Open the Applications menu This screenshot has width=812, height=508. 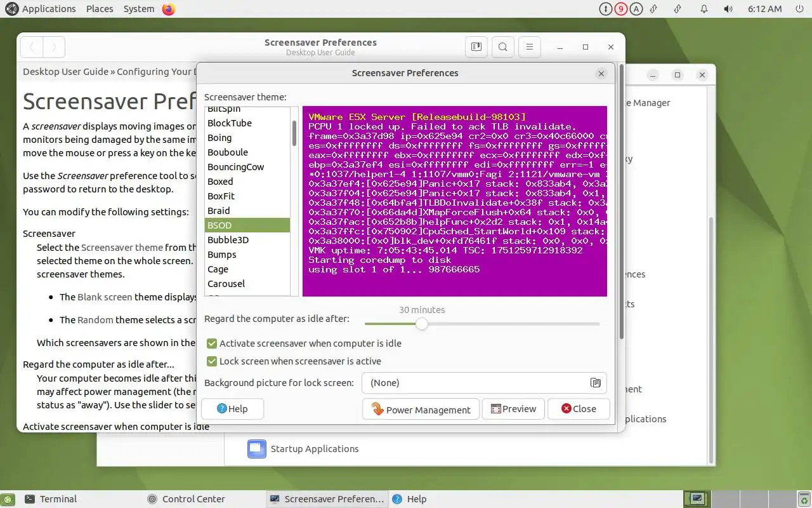49,9
